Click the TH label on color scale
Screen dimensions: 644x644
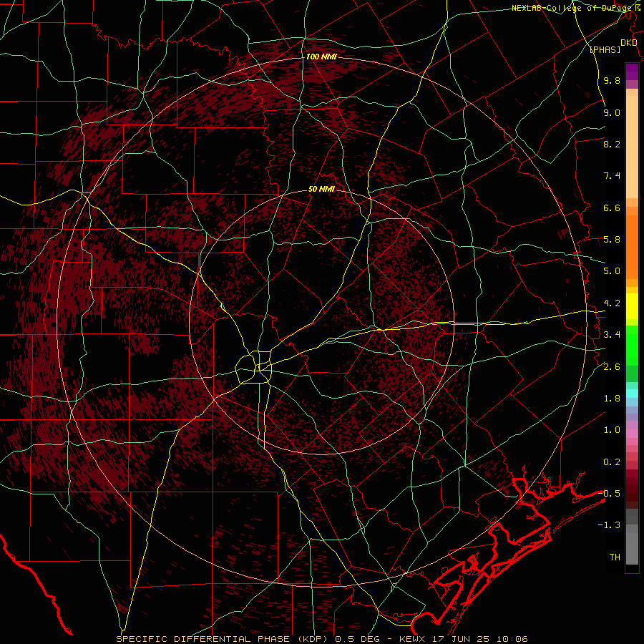click(x=615, y=557)
